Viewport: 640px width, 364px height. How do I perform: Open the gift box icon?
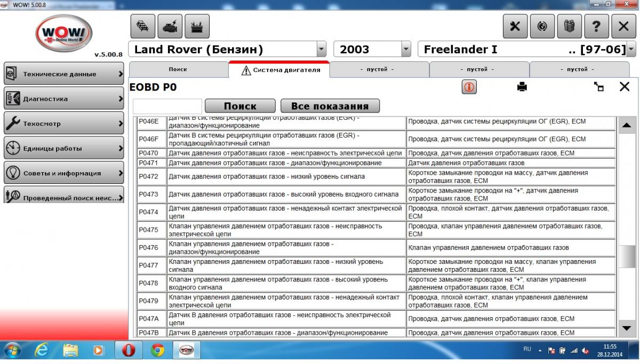coord(570,26)
